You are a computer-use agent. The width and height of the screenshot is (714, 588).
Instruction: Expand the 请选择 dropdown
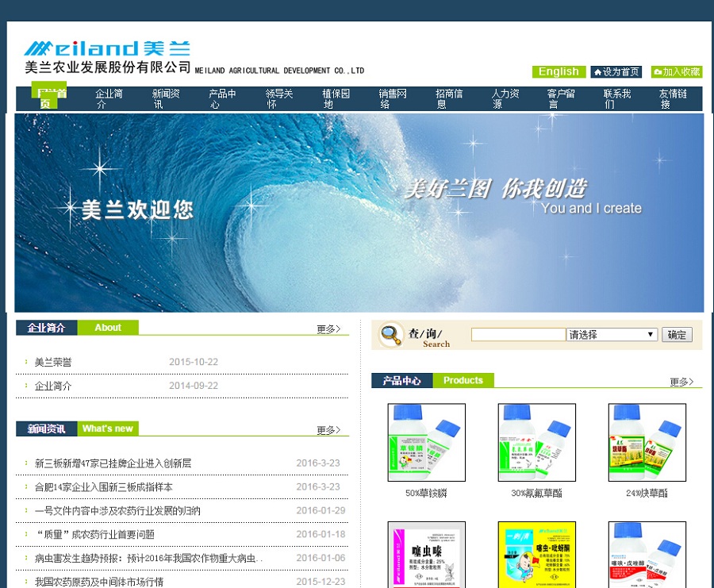(612, 335)
